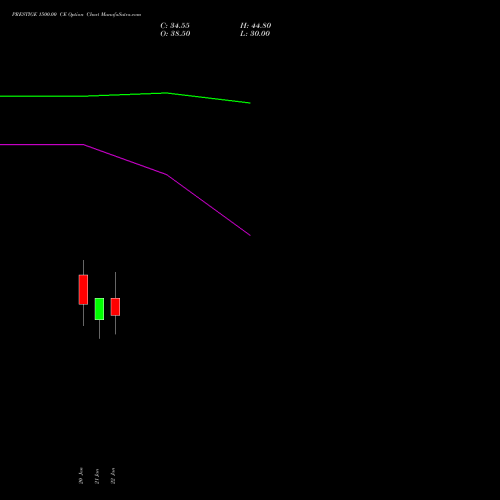Select the close value 'C: 34.55'
The width and height of the screenshot is (500, 500).
click(x=175, y=26)
